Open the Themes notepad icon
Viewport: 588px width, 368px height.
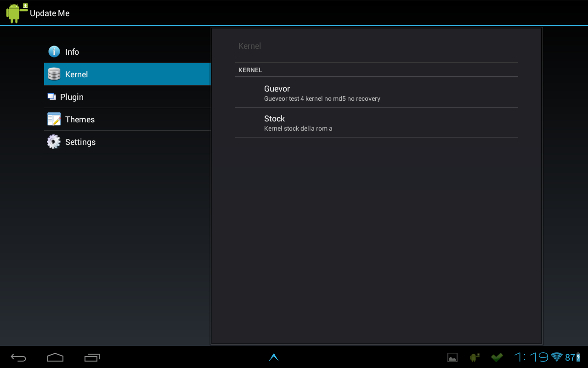54,119
